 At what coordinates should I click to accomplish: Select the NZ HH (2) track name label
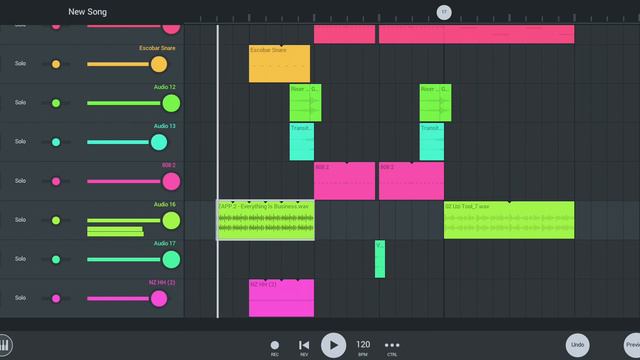click(162, 282)
